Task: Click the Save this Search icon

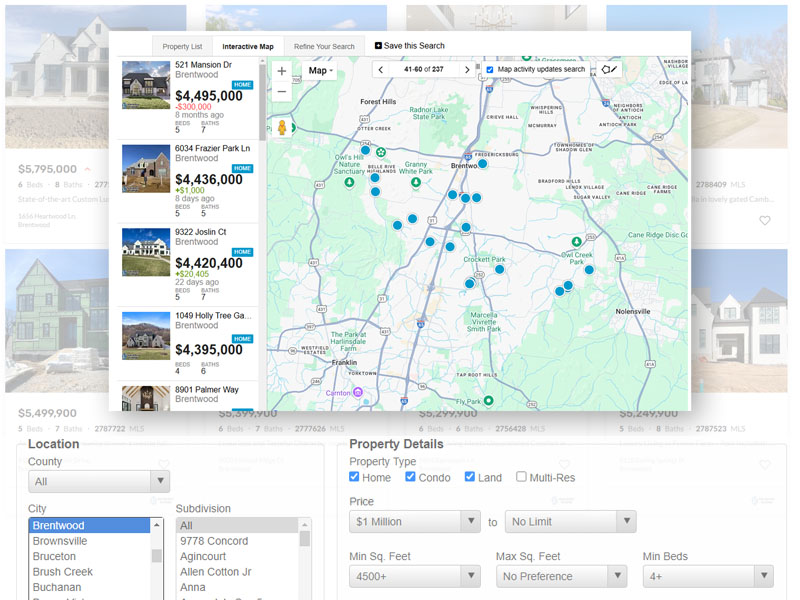Action: coord(378,46)
